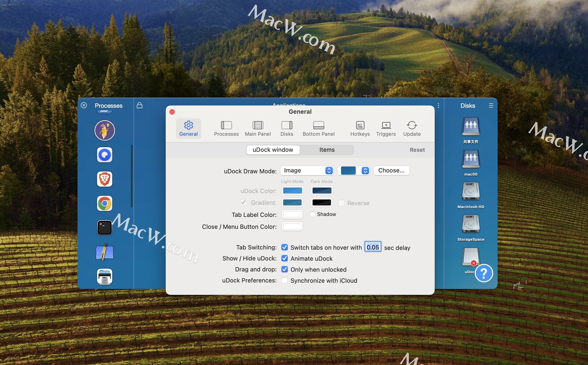This screenshot has width=588, height=365.
Task: Click the hover delay seconds field
Action: 373,247
